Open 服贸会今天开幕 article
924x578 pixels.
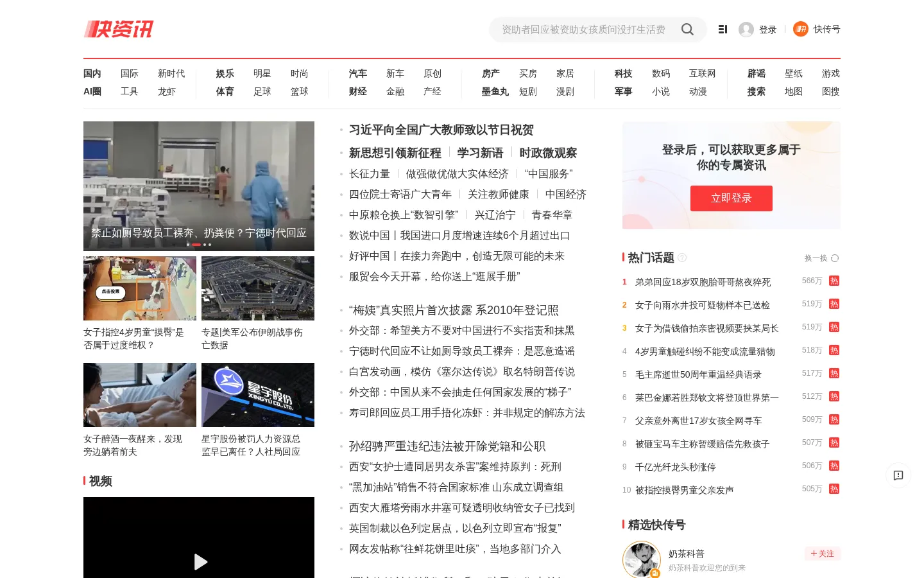(434, 277)
